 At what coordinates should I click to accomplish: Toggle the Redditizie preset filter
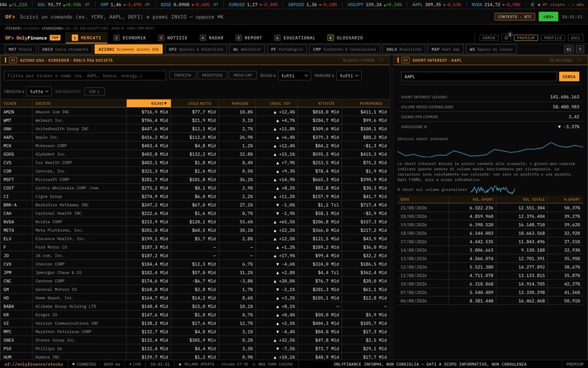tap(212, 75)
